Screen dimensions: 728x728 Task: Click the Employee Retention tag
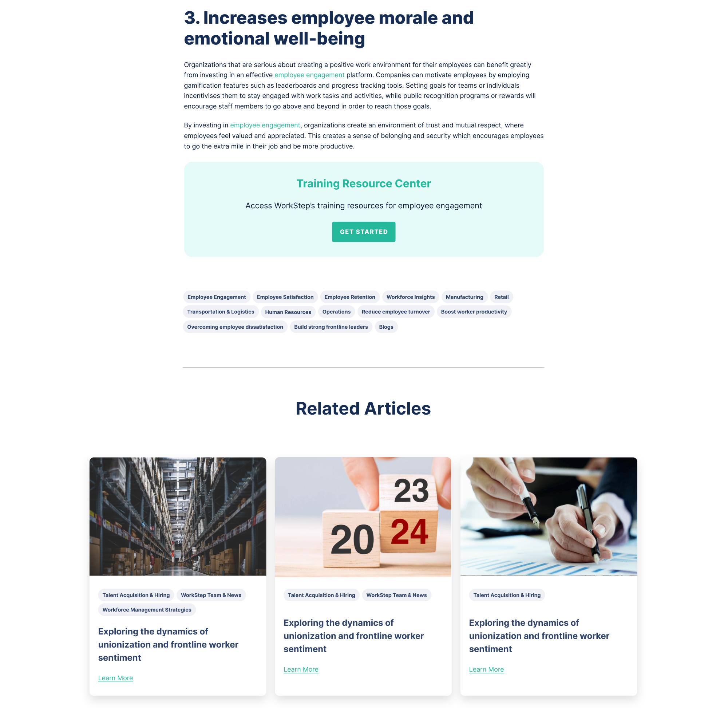coord(349,297)
